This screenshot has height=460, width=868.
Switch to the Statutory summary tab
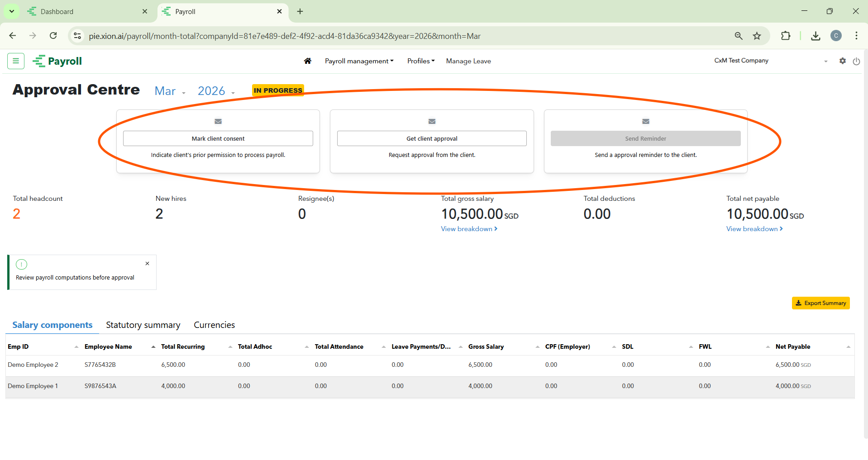pyautogui.click(x=143, y=325)
